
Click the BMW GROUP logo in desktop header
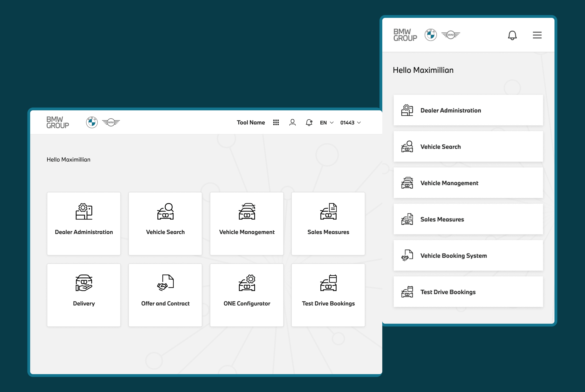(58, 122)
